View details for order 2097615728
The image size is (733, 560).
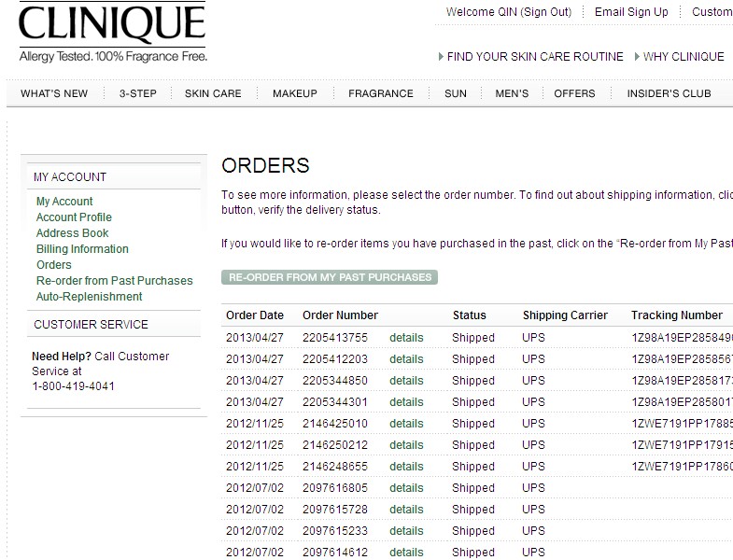406,510
